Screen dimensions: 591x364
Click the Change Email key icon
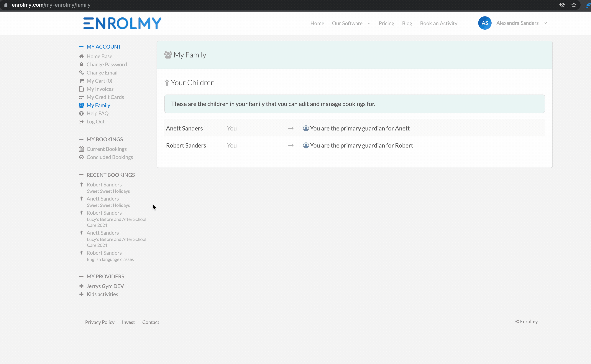pyautogui.click(x=81, y=73)
